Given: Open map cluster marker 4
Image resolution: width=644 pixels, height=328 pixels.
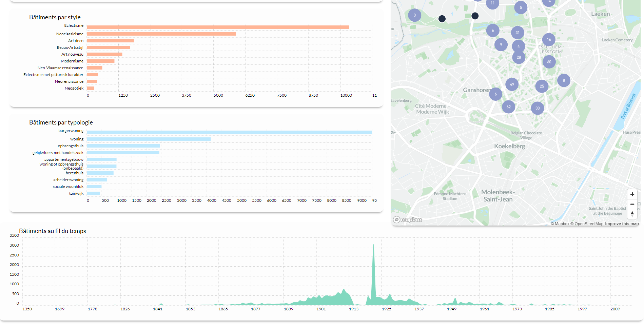Looking at the screenshot, I should click(x=519, y=46).
